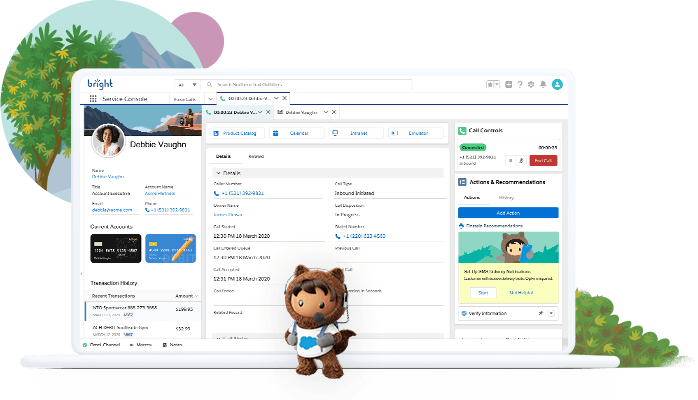Click the Service Console app name

[x=125, y=99]
